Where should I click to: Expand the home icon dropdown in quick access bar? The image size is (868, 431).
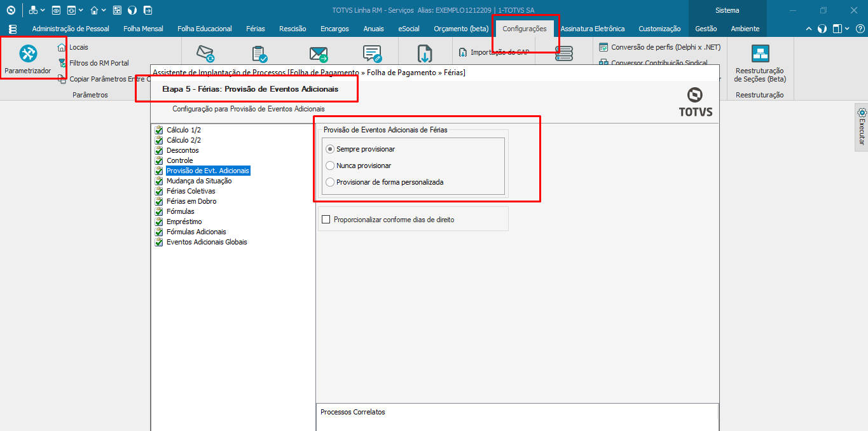click(x=104, y=10)
